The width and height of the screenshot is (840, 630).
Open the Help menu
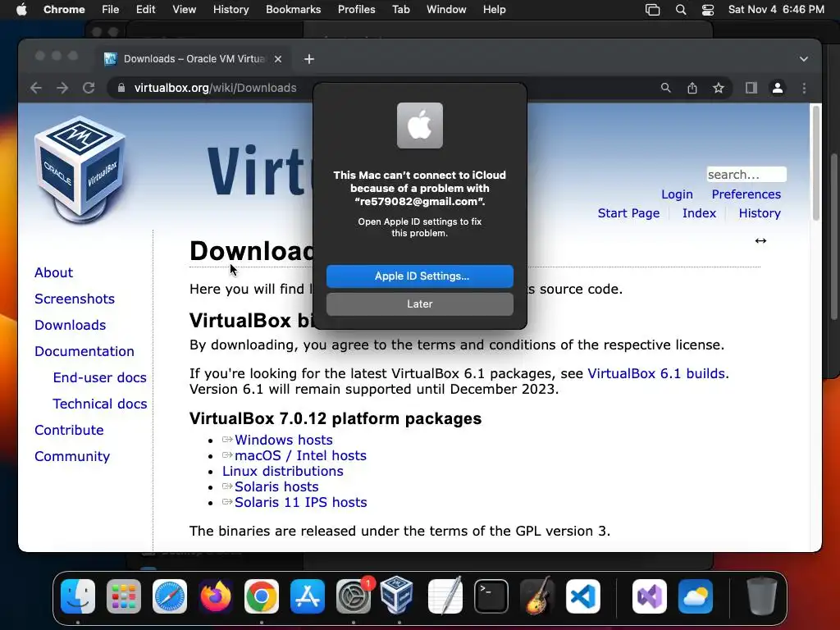pos(494,10)
